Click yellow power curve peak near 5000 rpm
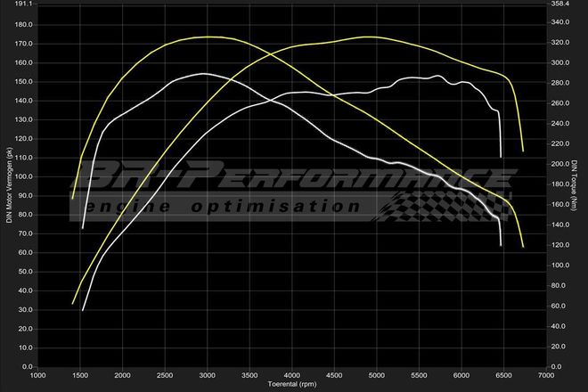Screen dimensions: 588x392 pyautogui.click(x=370, y=37)
